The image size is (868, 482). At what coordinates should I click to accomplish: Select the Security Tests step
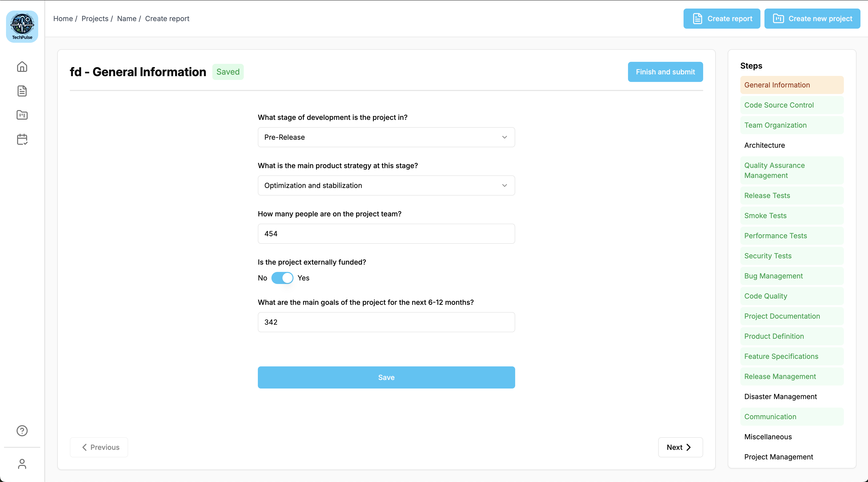(x=767, y=256)
